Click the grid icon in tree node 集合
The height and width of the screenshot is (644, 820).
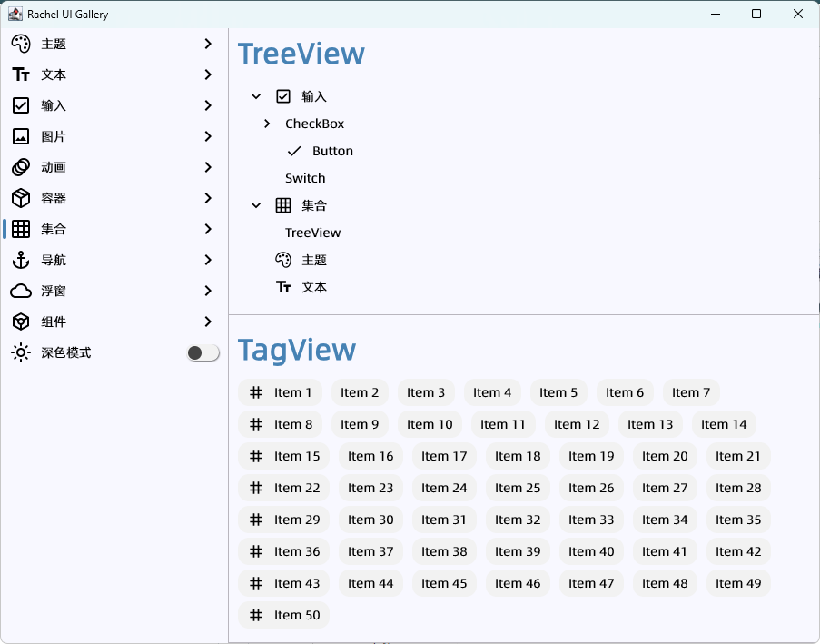pyautogui.click(x=283, y=205)
